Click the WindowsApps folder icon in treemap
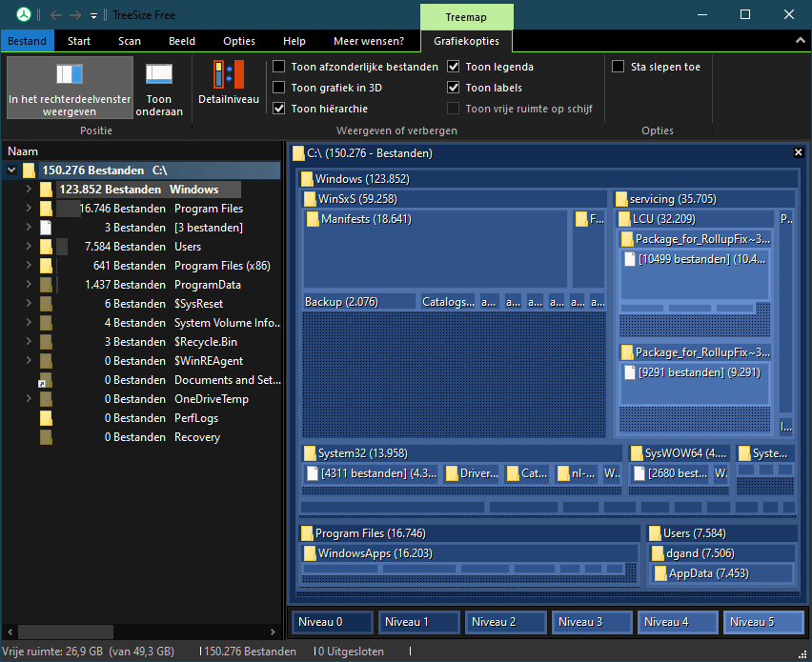 coord(310,553)
